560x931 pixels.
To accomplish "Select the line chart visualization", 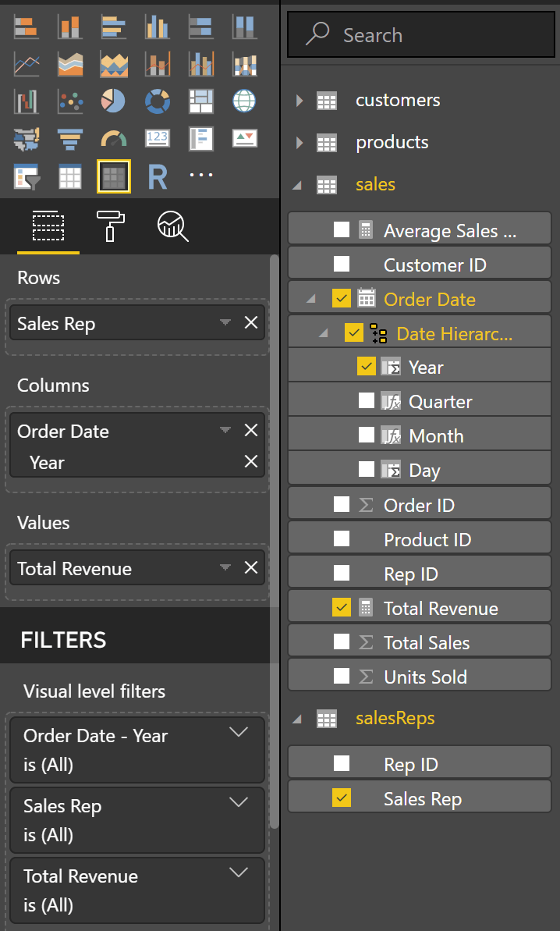I will (26, 64).
